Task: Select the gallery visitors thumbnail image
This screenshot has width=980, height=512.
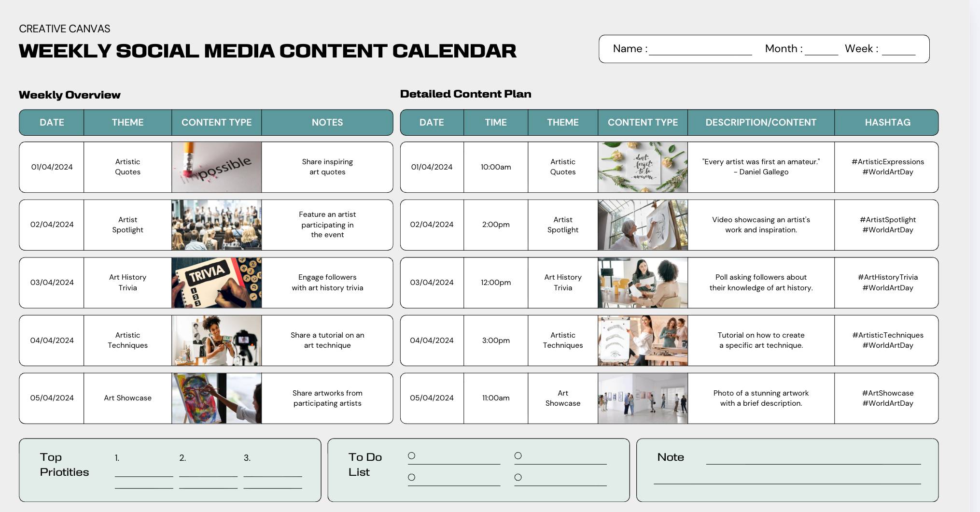Action: tap(643, 398)
